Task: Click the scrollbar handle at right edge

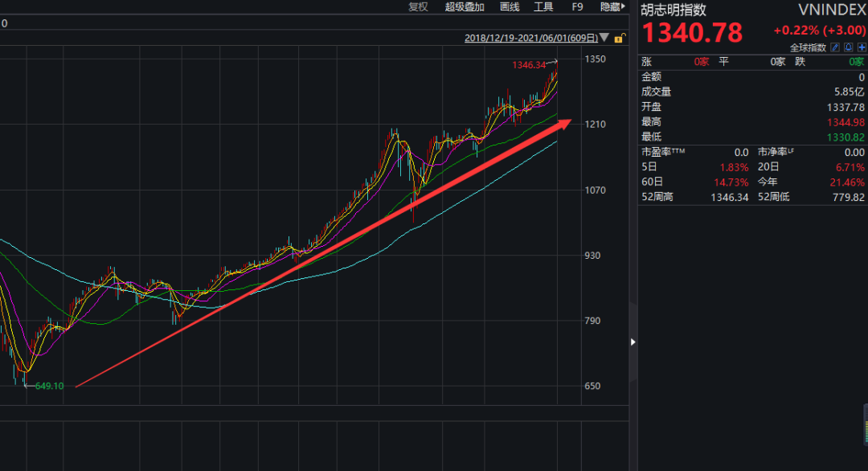Action: [866, 424]
